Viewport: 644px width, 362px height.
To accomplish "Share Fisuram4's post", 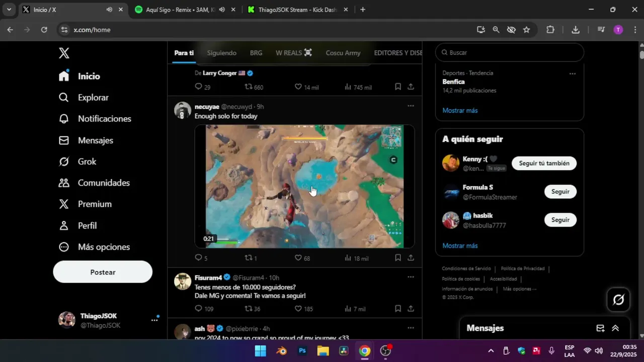I will 411,308.
